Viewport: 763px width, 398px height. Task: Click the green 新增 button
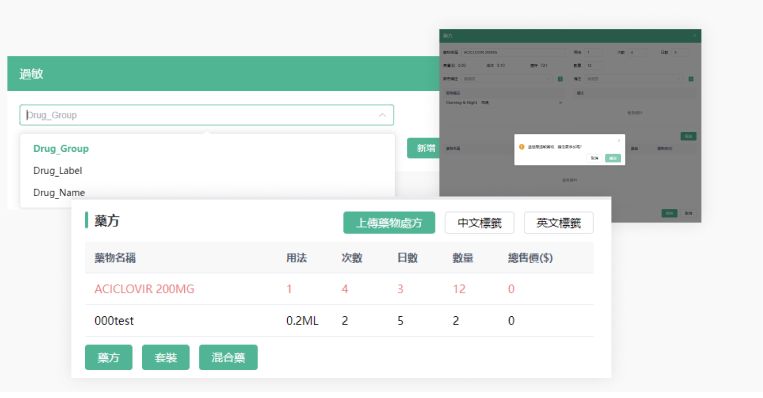pos(423,148)
